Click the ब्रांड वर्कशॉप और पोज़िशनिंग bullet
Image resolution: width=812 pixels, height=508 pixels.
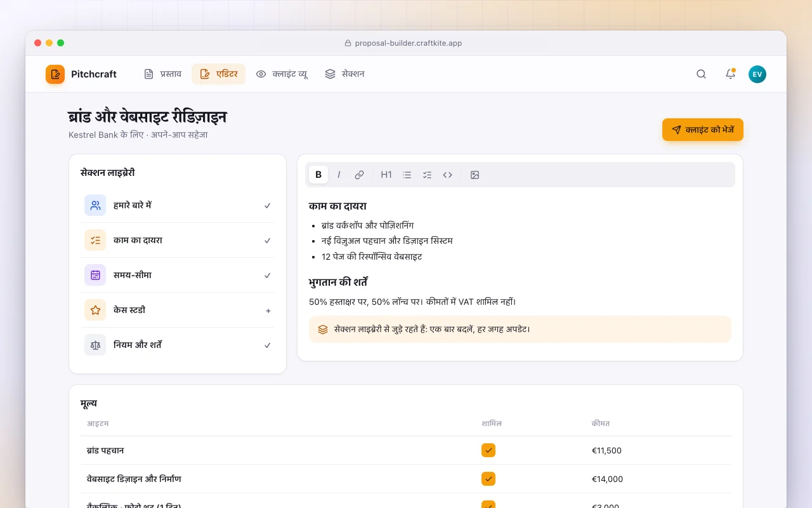pos(368,225)
